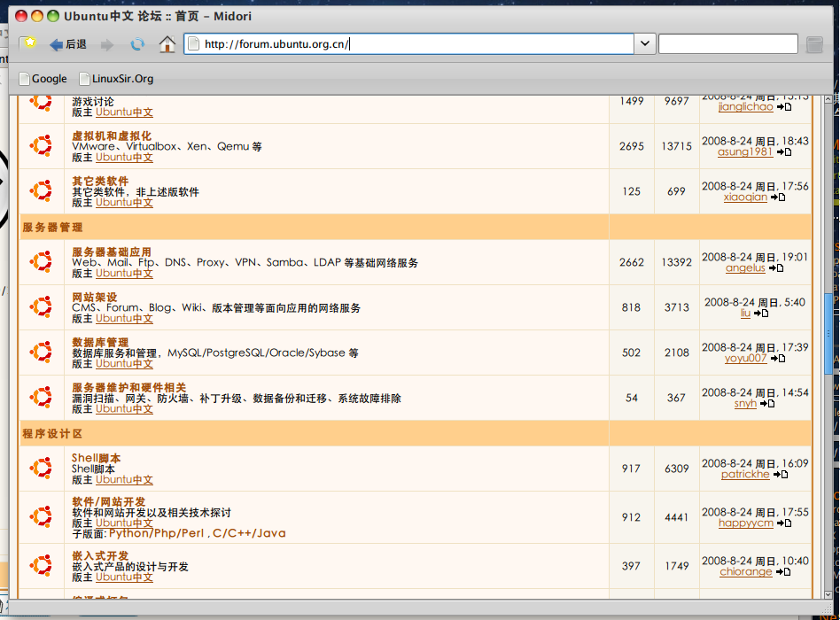Select the post count 13392
Image resolution: width=840 pixels, height=620 pixels.
click(x=677, y=262)
